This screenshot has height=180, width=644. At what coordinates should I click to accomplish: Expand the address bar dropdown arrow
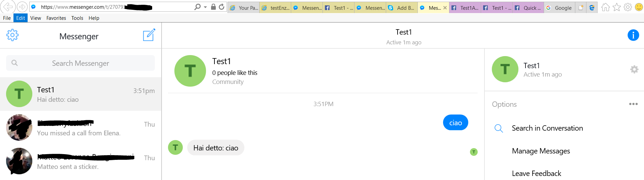pos(205,7)
